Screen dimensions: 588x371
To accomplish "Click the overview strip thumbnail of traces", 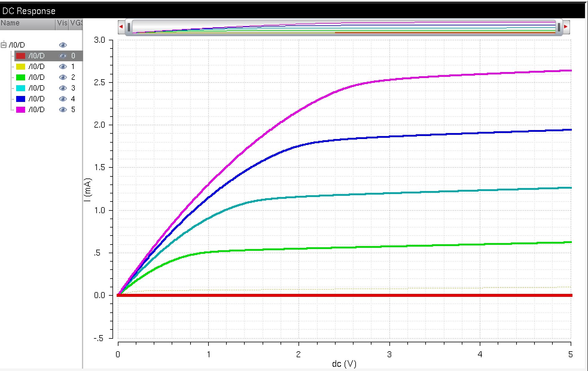I will click(344, 27).
